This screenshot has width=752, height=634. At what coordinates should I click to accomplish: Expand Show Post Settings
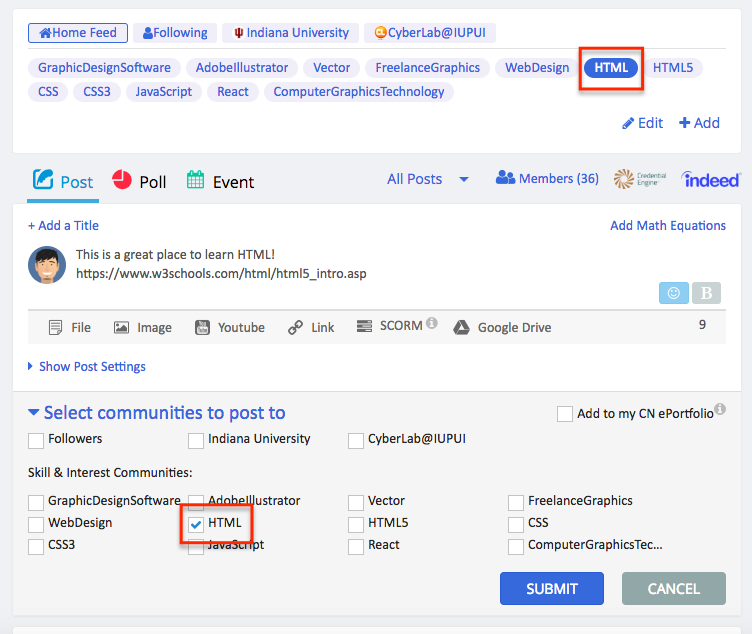(87, 366)
